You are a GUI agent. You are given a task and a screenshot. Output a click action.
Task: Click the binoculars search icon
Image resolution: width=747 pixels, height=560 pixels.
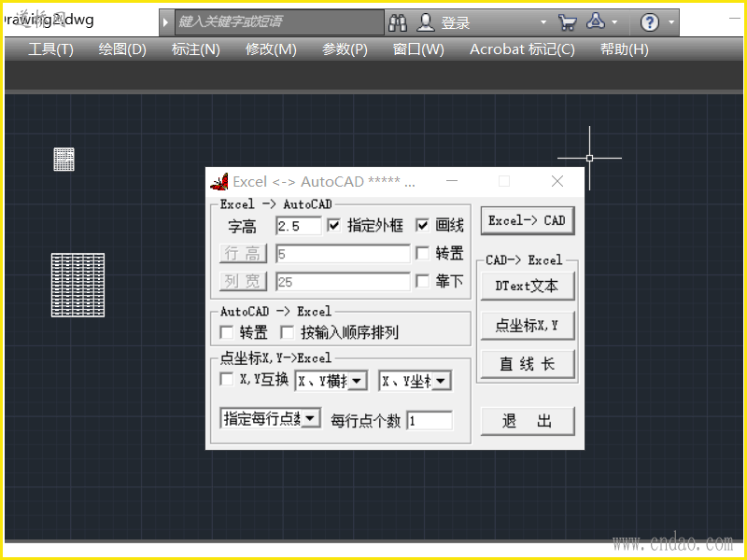click(x=398, y=22)
